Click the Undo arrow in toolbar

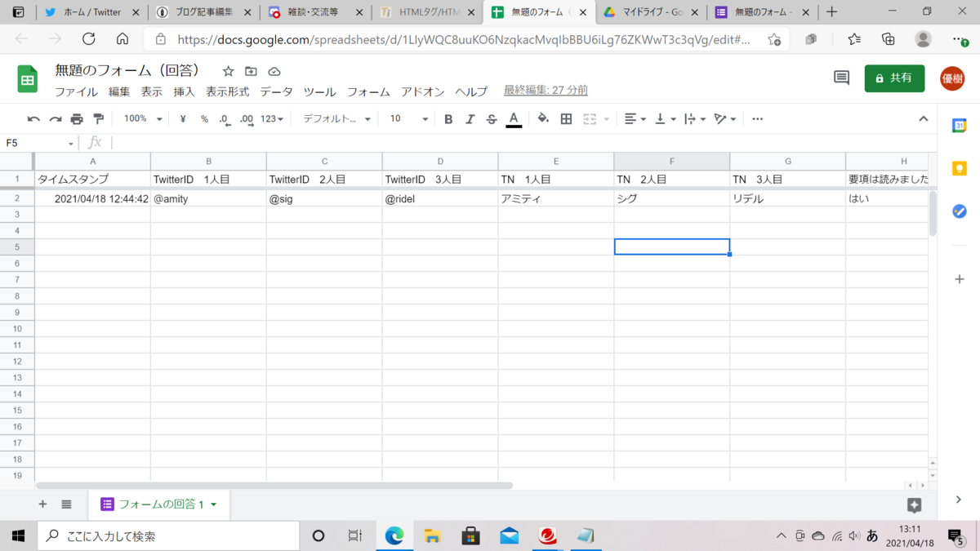click(33, 119)
